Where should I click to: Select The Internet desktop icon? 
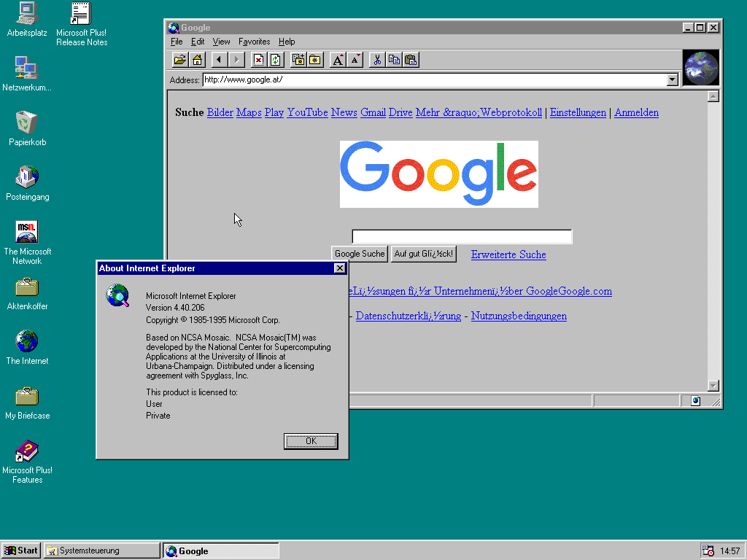click(x=27, y=348)
